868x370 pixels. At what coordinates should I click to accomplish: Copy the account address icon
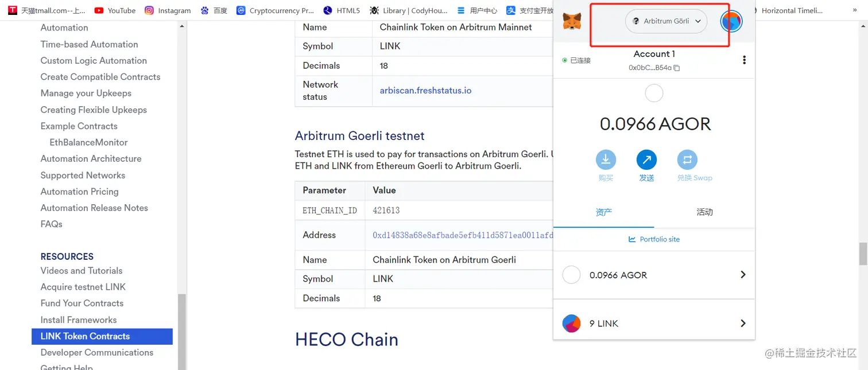point(677,68)
